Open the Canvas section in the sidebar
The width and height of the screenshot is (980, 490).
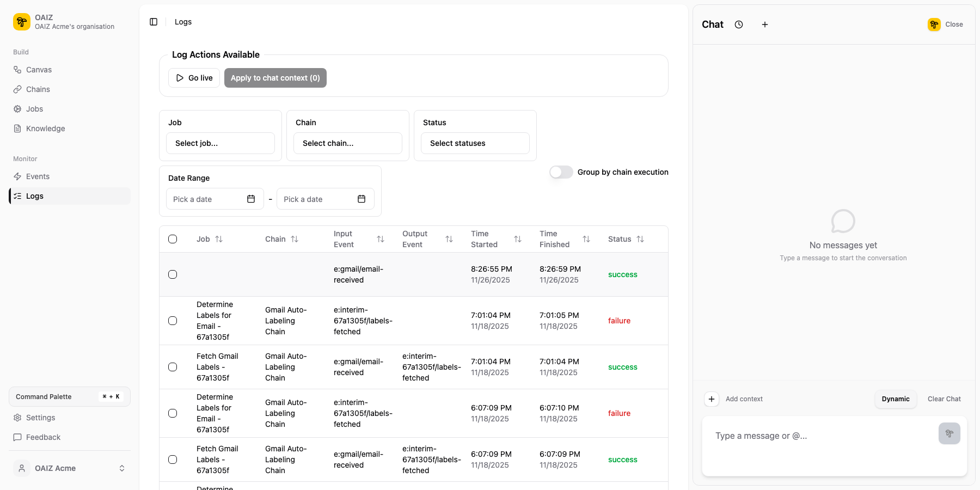38,70
